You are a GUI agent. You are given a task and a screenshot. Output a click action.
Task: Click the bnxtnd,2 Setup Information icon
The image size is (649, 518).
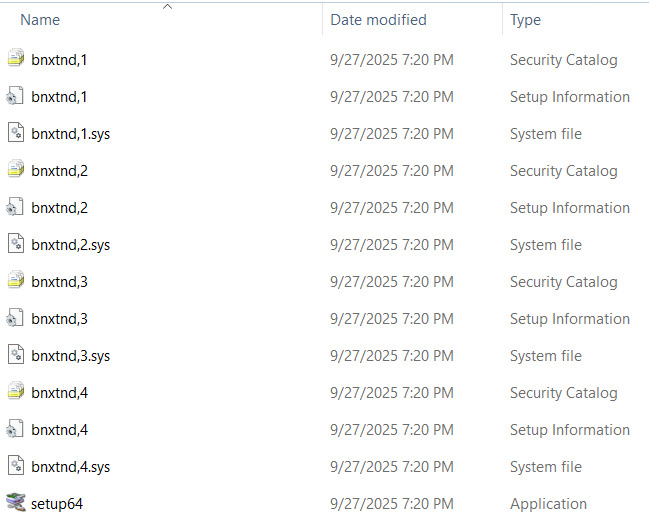[15, 208]
